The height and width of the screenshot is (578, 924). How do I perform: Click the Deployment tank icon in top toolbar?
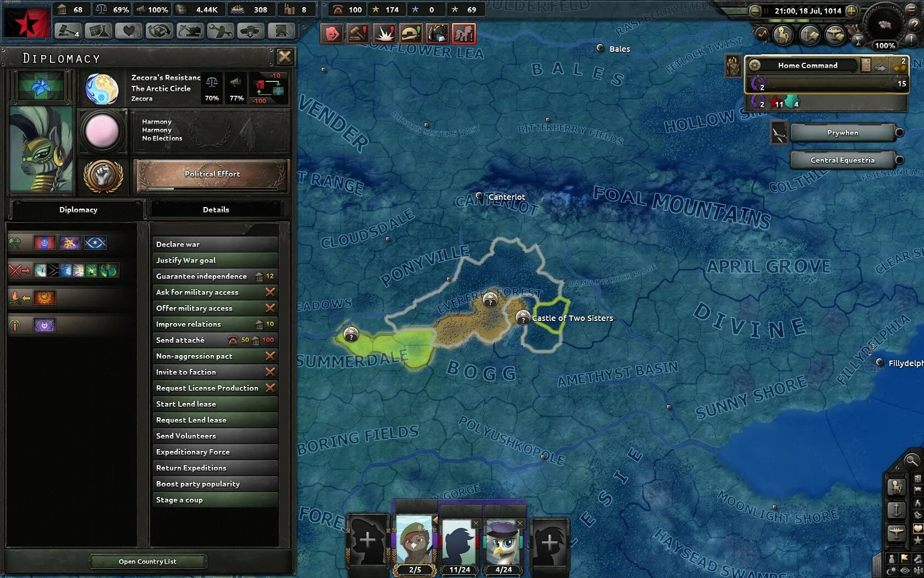point(250,30)
